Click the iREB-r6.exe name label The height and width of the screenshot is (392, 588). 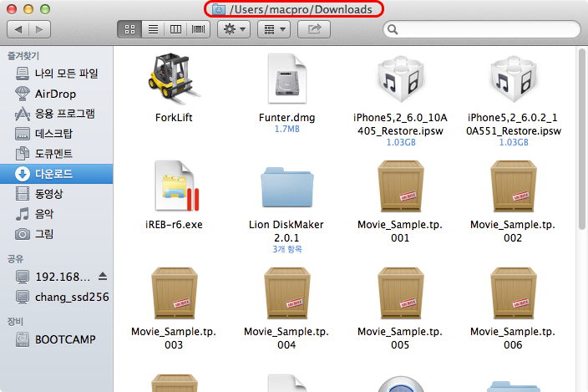point(174,224)
